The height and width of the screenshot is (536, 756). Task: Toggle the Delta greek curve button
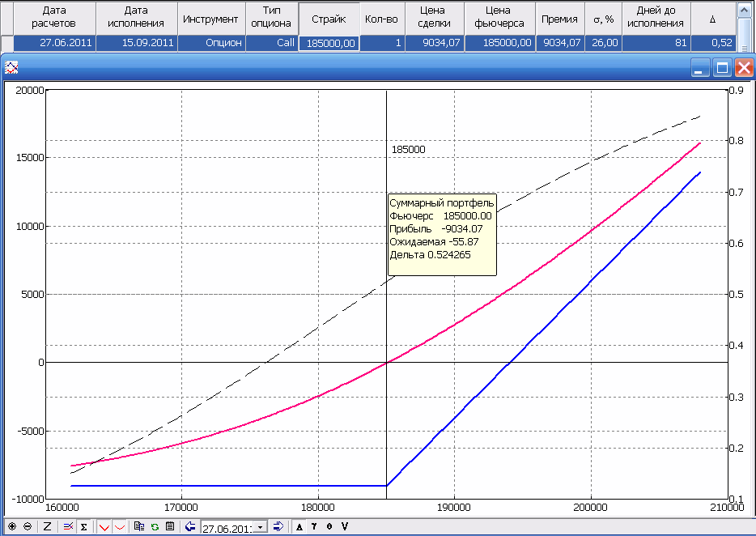(299, 526)
